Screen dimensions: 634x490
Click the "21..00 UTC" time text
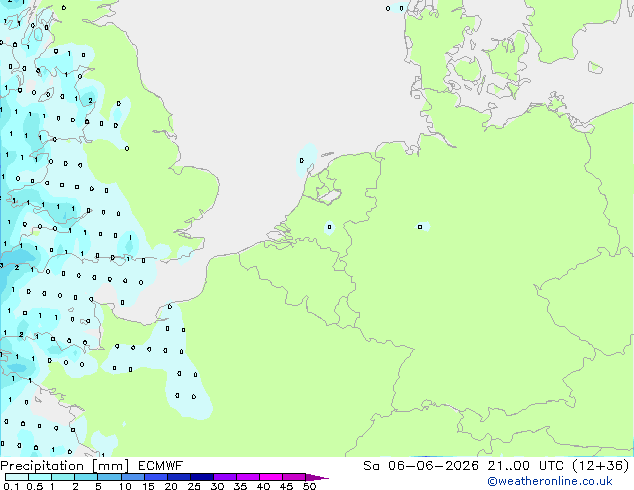(x=525, y=466)
